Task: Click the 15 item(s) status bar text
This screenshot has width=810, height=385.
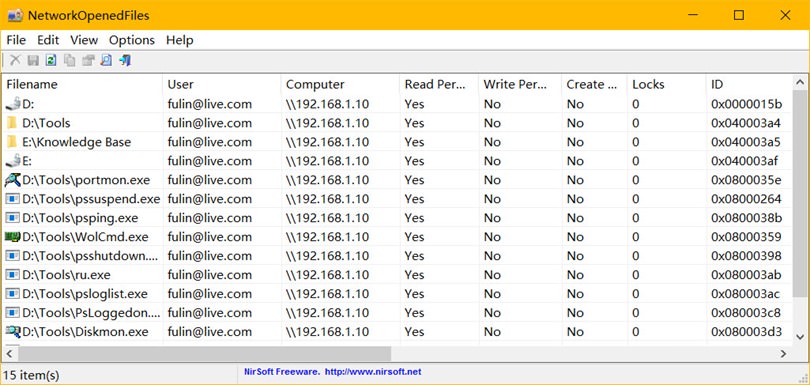Action: tap(32, 374)
